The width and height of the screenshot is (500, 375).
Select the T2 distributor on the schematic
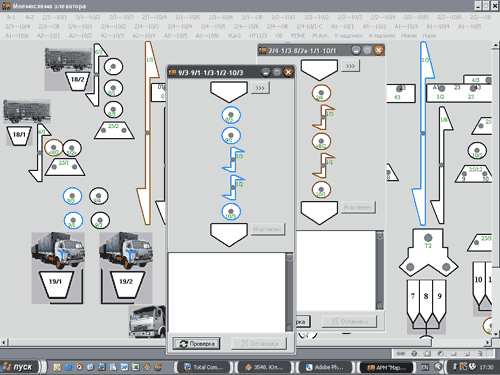point(428,252)
